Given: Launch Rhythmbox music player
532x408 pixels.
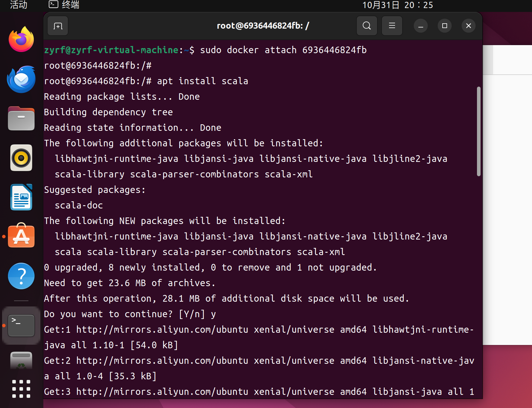Looking at the screenshot, I should [21, 158].
